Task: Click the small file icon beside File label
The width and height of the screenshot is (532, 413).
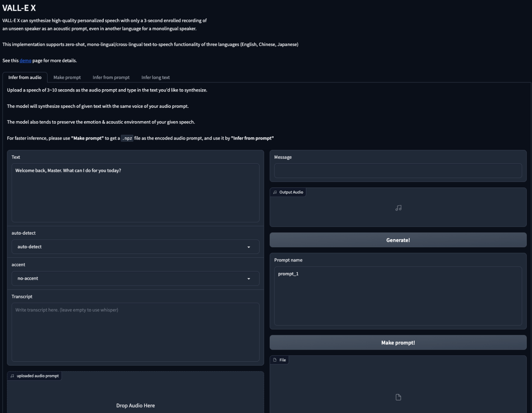Action: coord(275,360)
